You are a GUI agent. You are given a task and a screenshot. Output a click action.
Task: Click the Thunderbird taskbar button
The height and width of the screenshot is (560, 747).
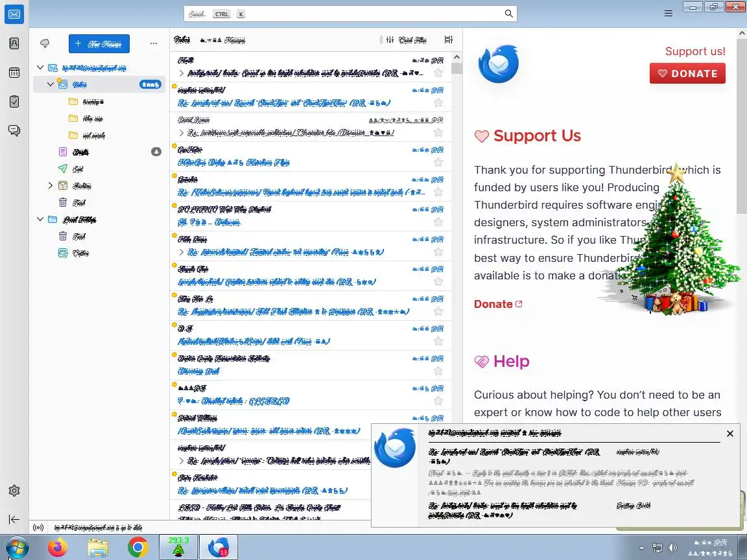pyautogui.click(x=218, y=547)
